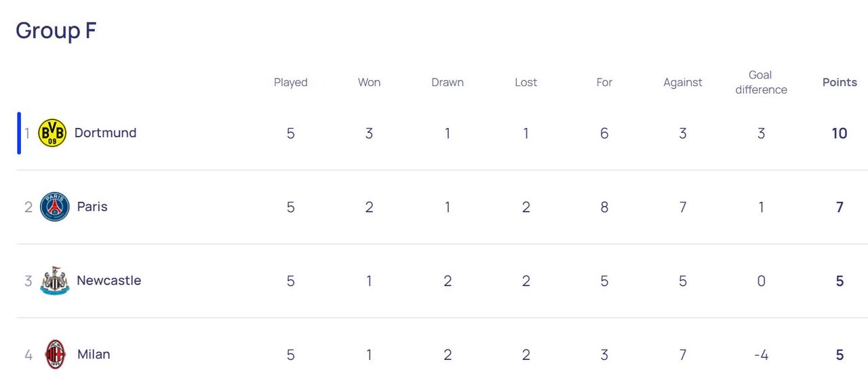Image resolution: width=868 pixels, height=387 pixels.
Task: Click the Lost column header
Action: 526,83
